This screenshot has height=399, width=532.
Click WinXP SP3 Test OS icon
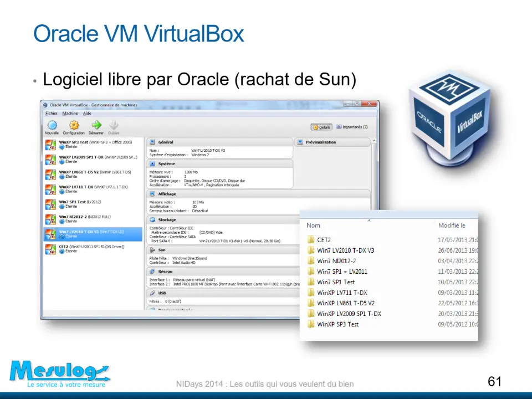tap(50, 145)
